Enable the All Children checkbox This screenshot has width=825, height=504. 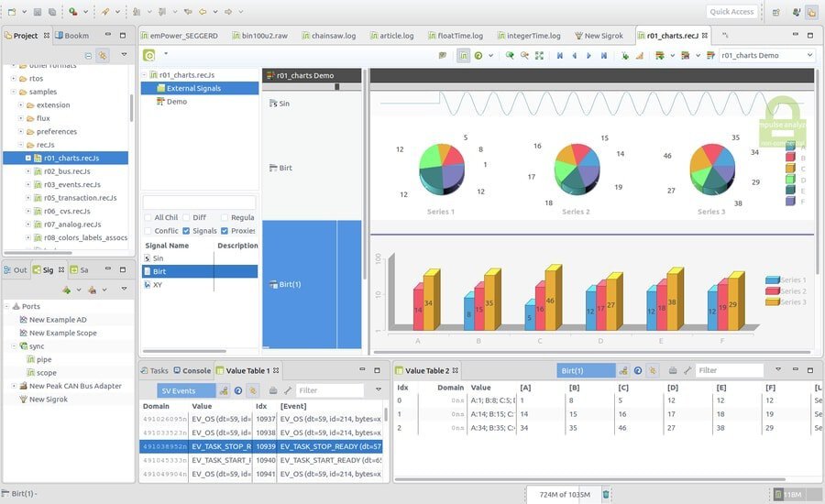pyautogui.click(x=148, y=217)
